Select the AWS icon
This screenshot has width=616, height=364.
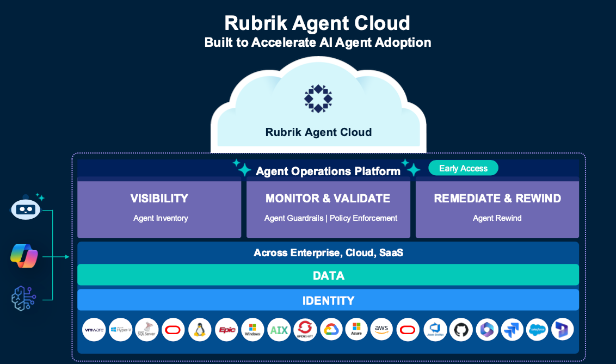pos(381,329)
